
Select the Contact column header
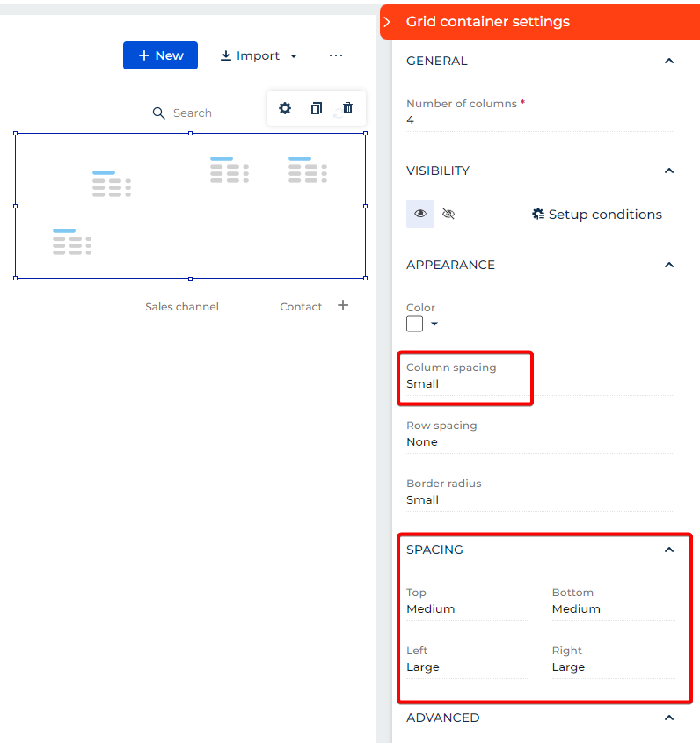pyautogui.click(x=301, y=307)
